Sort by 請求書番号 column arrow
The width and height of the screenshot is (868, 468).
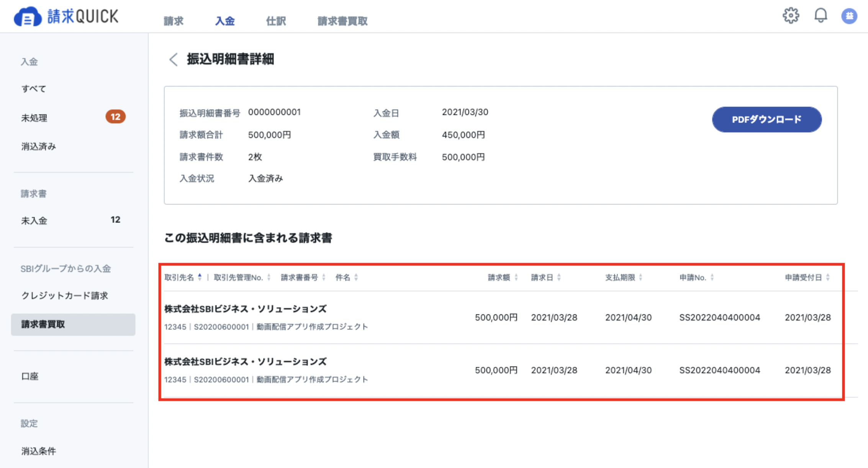324,277
